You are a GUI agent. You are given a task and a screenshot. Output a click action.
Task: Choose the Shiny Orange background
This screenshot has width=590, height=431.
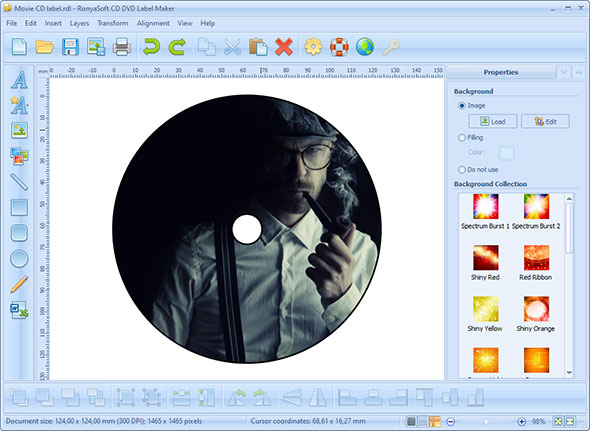point(536,314)
